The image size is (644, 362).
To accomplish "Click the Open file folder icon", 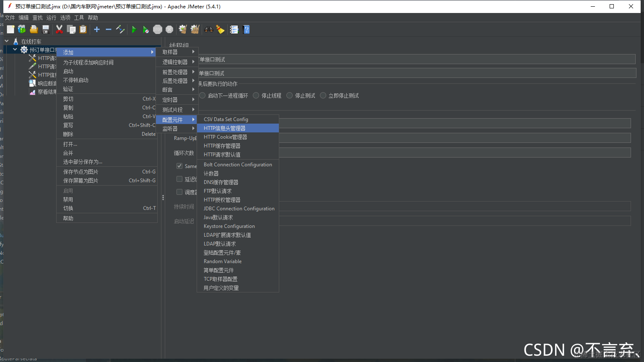I will (x=34, y=29).
